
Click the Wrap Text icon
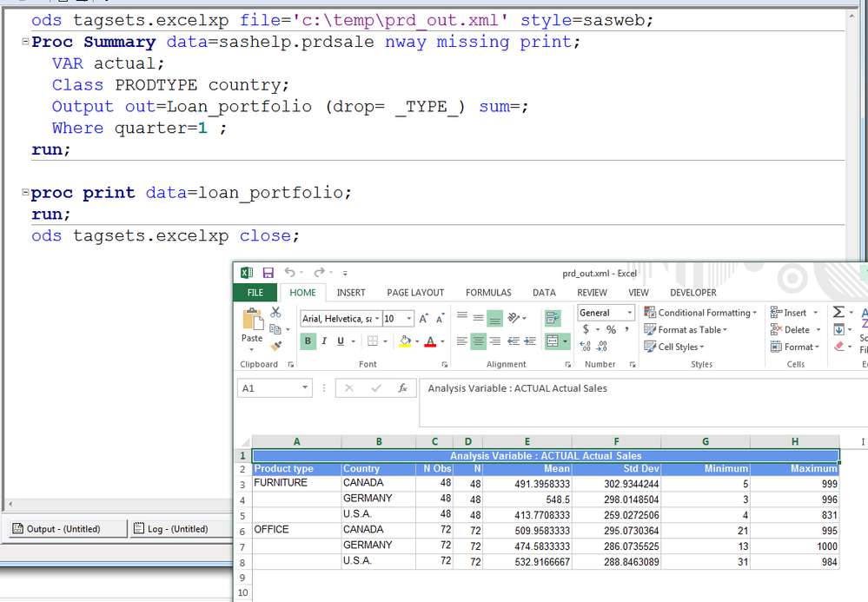[553, 319]
